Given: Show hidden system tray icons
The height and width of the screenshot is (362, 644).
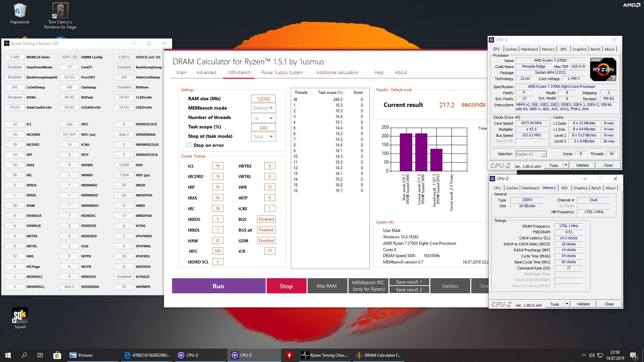Looking at the screenshot, I should pyautogui.click(x=584, y=355).
